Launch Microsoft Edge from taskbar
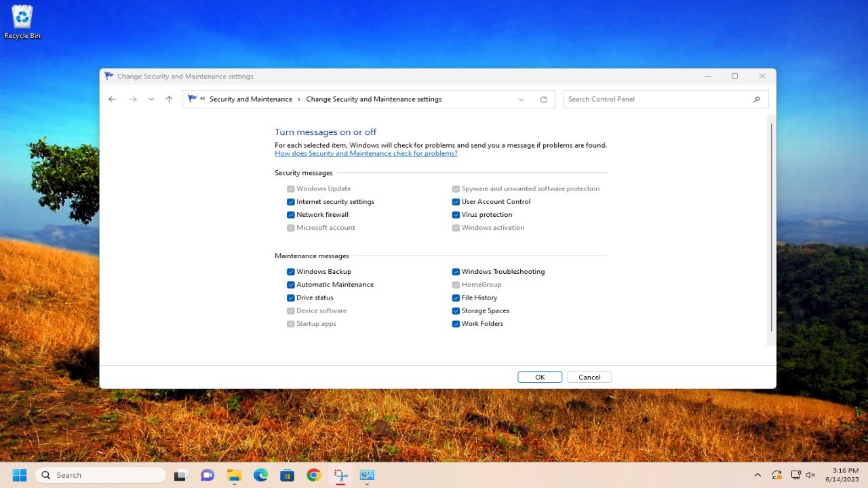868x488 pixels. 260,475
